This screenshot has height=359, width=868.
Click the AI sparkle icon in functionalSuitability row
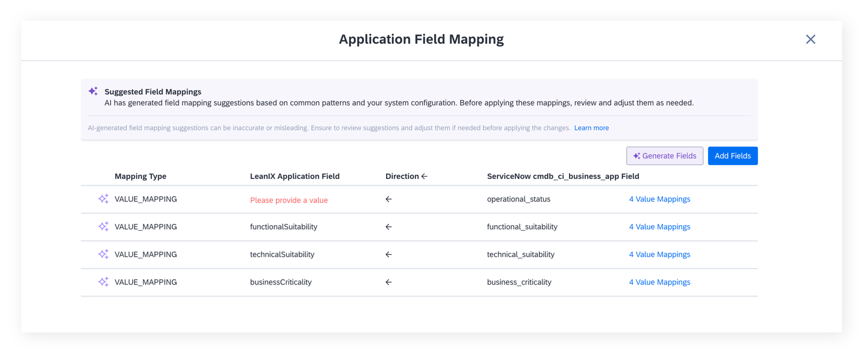(103, 226)
